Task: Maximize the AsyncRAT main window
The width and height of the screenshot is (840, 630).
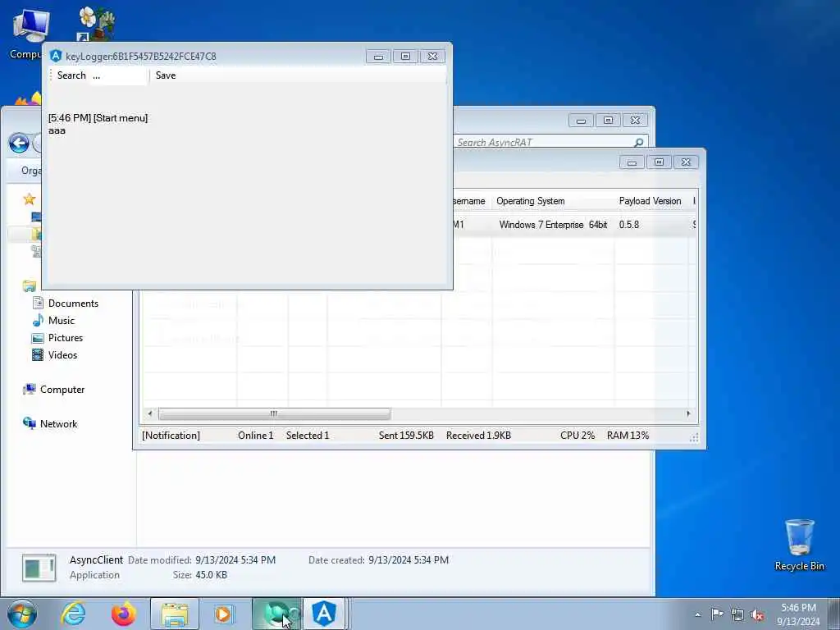Action: (x=659, y=162)
